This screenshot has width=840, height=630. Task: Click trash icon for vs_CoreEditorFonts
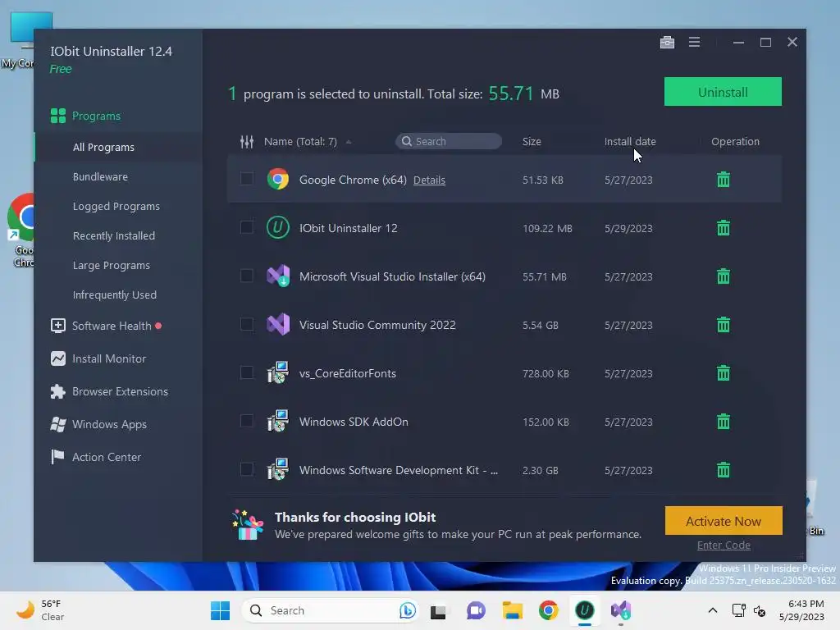click(724, 373)
